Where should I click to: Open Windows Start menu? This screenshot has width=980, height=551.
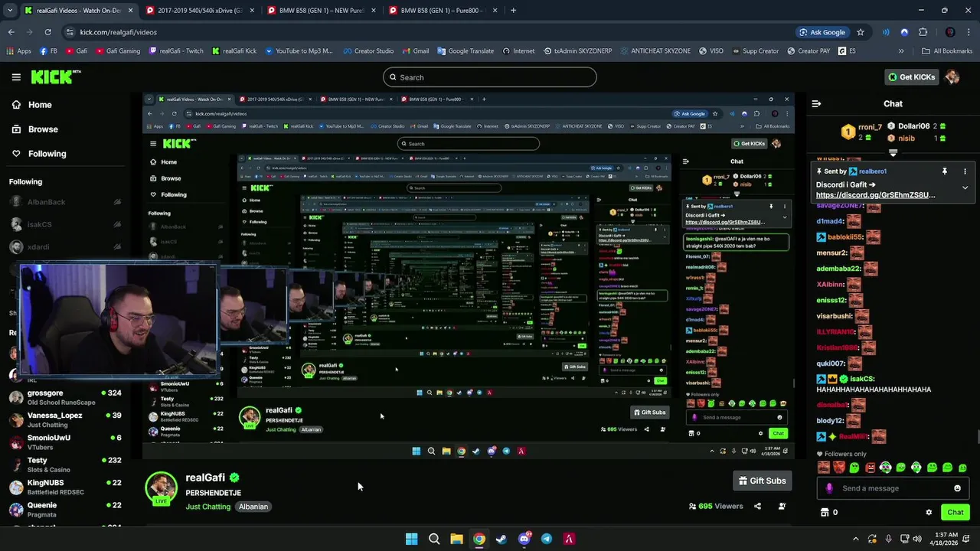(411, 539)
